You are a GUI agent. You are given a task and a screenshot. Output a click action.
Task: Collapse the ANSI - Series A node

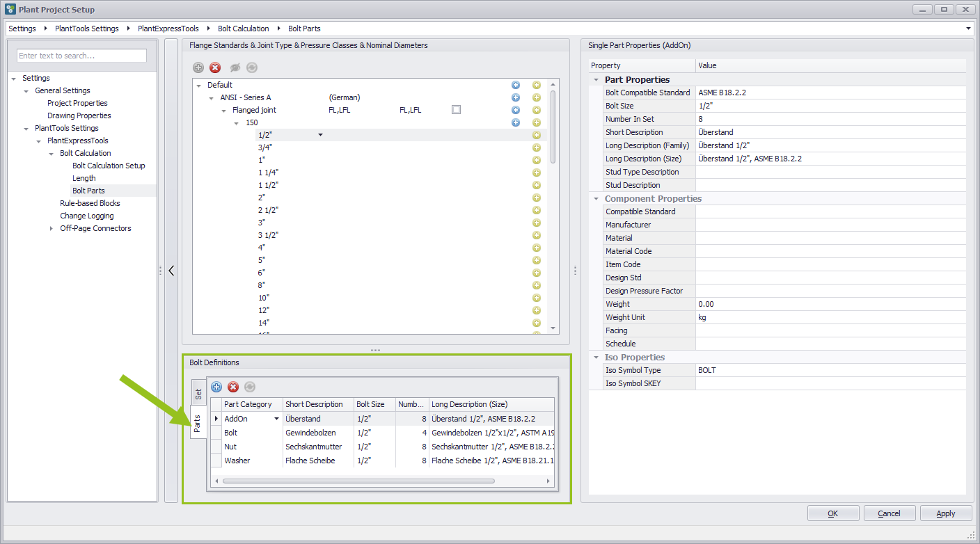click(x=212, y=98)
